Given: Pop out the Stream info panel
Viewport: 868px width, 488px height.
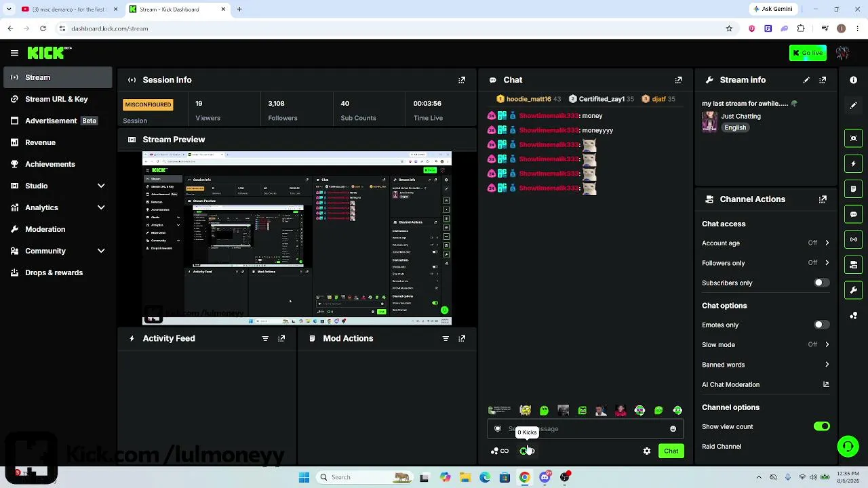Looking at the screenshot, I should tap(823, 80).
